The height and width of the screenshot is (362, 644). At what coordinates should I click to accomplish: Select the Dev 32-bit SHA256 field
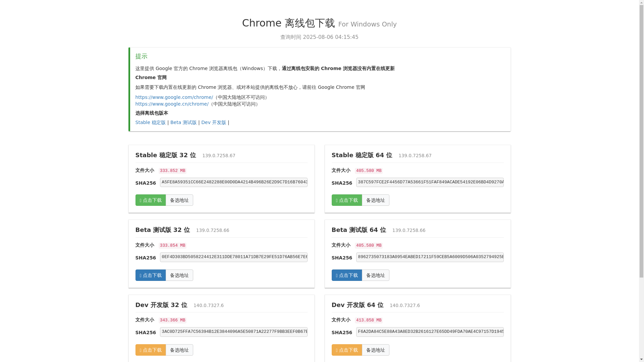pos(234,332)
